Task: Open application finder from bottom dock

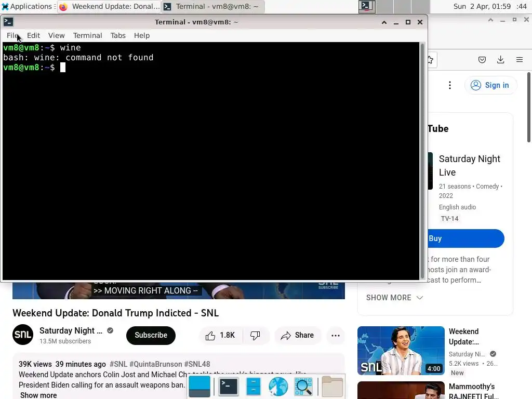Action: pyautogui.click(x=303, y=387)
